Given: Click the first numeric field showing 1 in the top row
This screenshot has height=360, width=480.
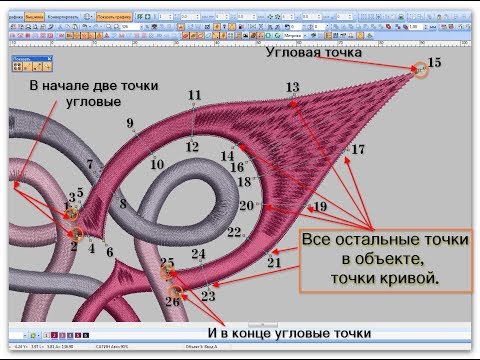Looking at the screenshot, I should 165,17.
